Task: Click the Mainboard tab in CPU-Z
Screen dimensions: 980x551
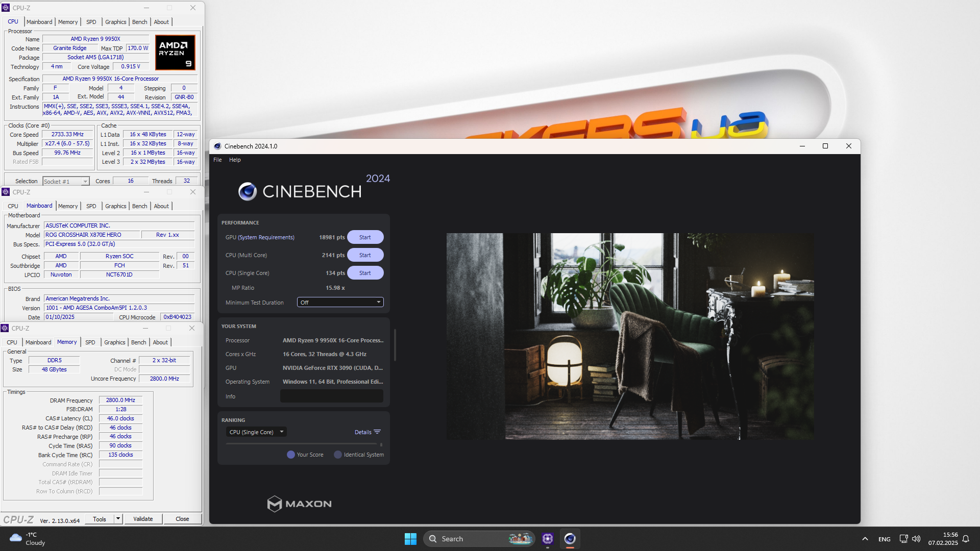Action: click(38, 21)
